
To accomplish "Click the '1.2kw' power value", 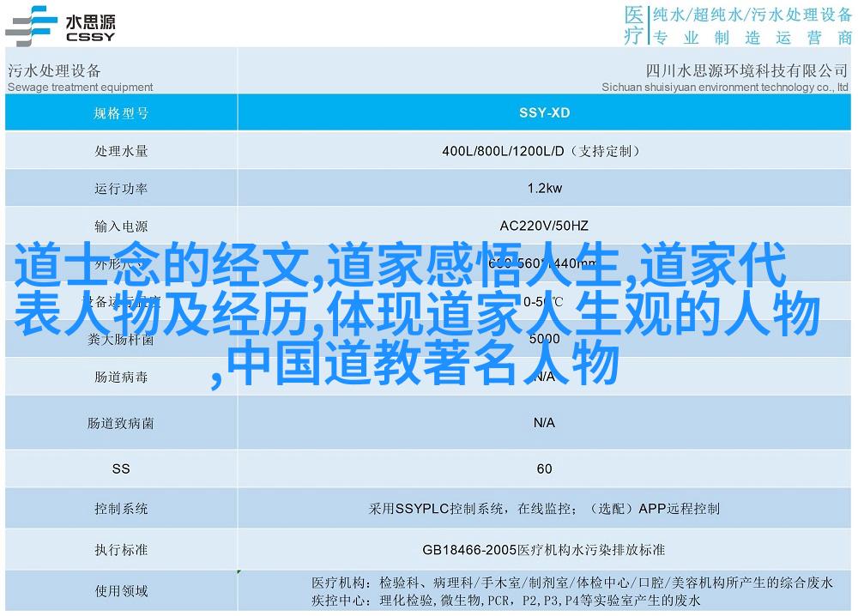I will click(545, 188).
